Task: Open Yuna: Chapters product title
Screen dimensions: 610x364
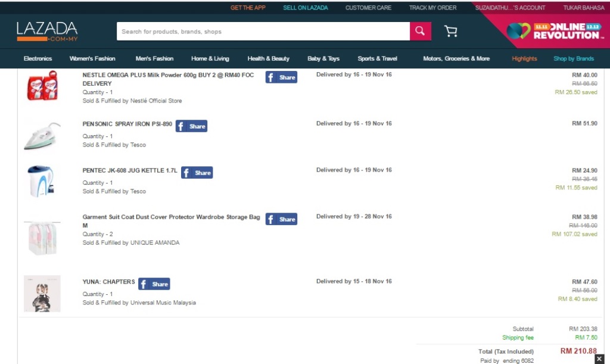Action: (108, 282)
